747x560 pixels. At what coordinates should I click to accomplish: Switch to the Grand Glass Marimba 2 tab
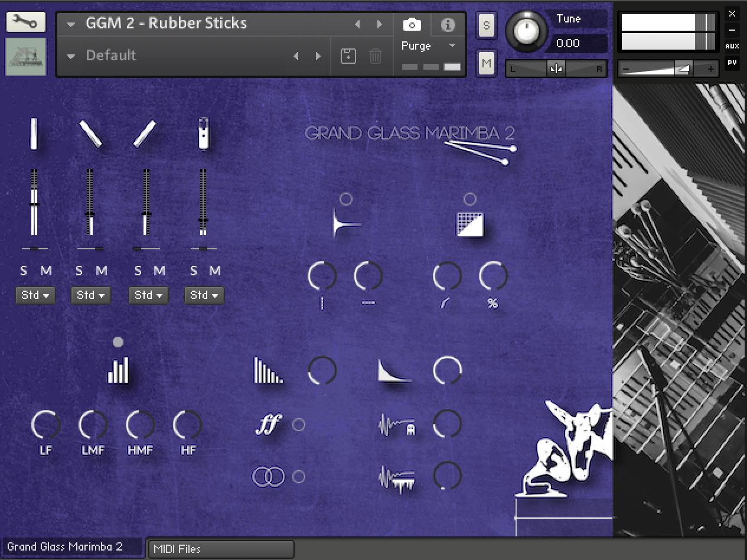pos(73,547)
